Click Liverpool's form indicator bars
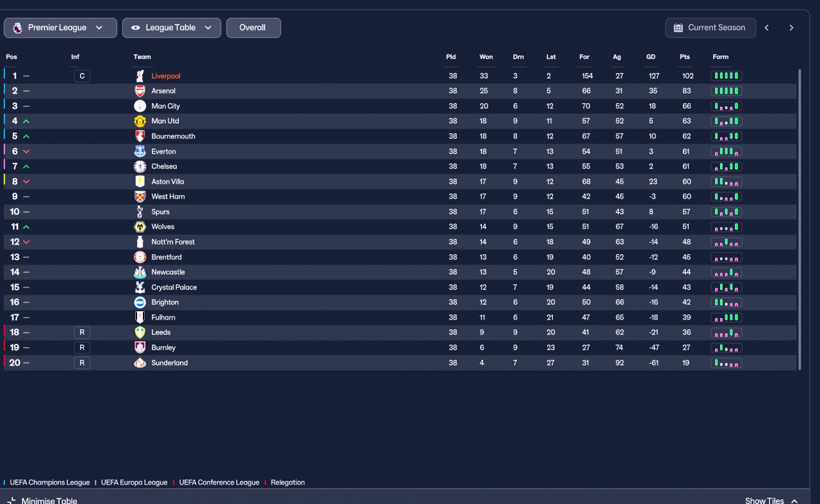Screen dimensions: 820x504 coord(726,76)
